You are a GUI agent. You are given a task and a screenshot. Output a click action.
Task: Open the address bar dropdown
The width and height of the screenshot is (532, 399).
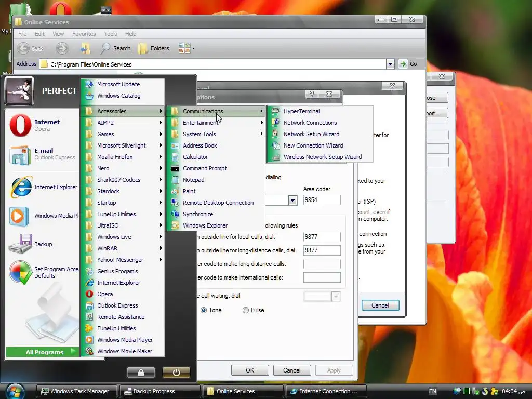pos(390,64)
